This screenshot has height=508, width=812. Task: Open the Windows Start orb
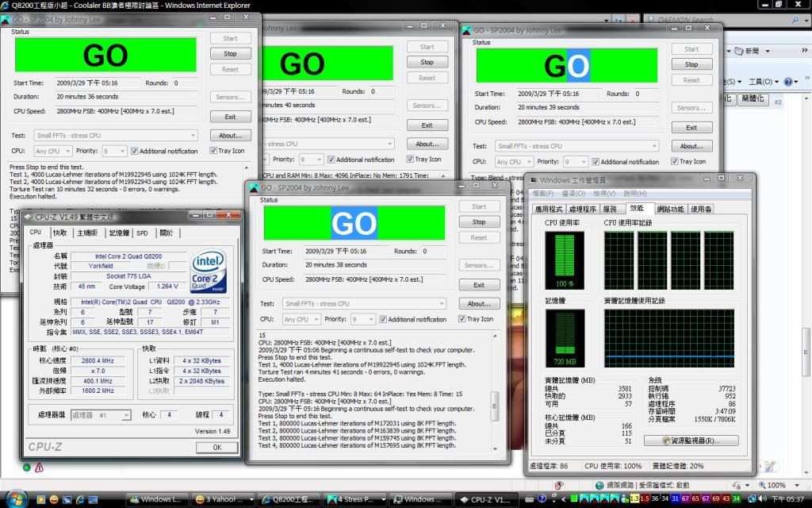coord(16,498)
